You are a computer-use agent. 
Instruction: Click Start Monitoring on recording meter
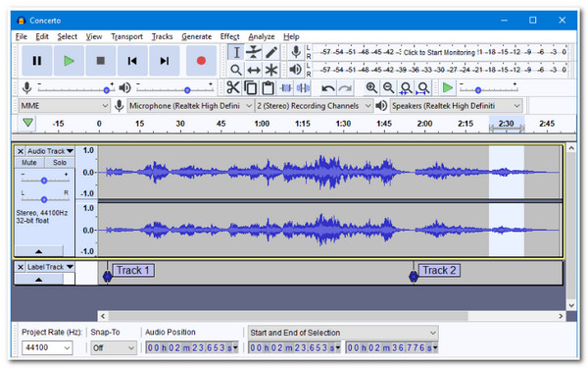pyautogui.click(x=439, y=52)
